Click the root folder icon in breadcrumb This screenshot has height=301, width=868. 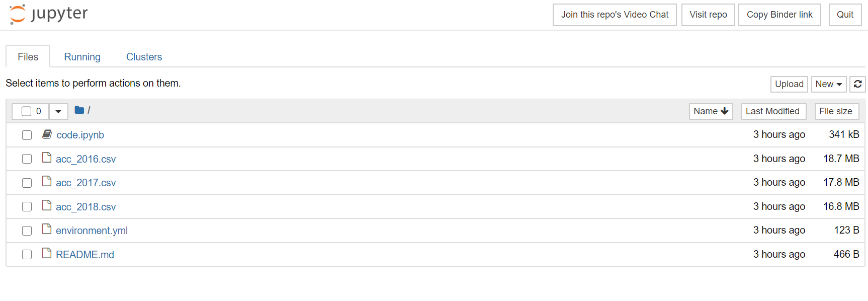(x=79, y=110)
